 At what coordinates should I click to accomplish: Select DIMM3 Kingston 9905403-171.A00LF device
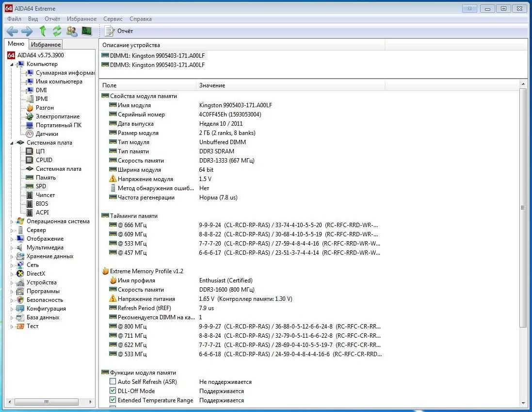point(153,65)
